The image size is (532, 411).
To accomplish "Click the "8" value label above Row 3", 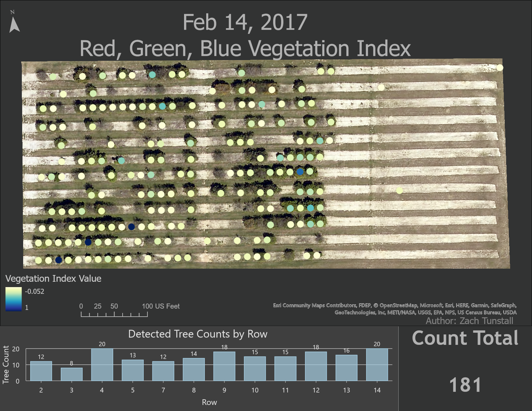I will click(72, 363).
